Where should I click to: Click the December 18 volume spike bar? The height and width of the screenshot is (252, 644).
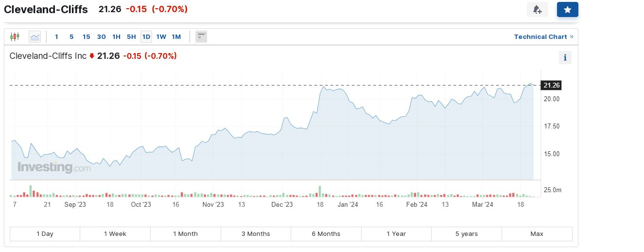320,191
